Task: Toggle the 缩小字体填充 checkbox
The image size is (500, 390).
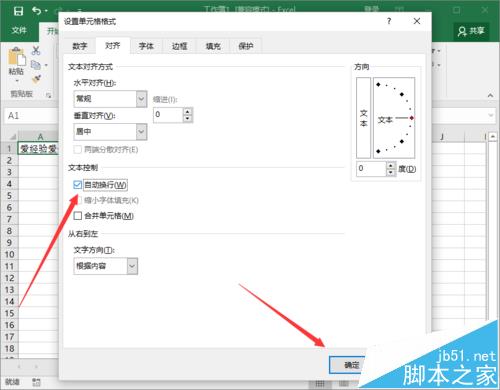Action: click(78, 200)
